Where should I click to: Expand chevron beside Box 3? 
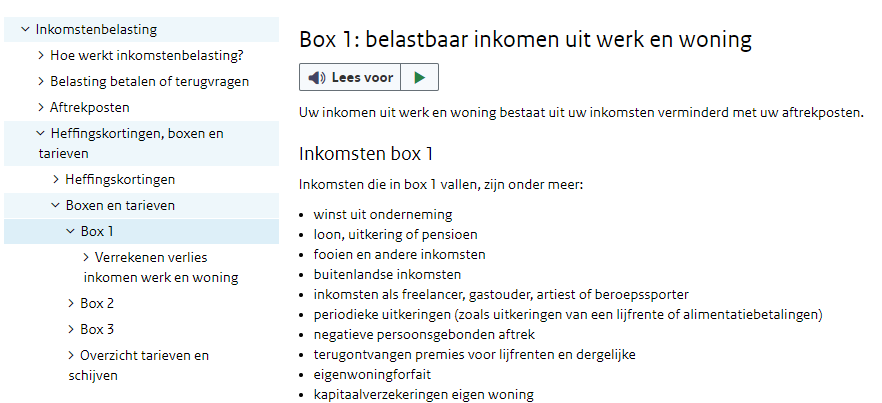tap(71, 329)
